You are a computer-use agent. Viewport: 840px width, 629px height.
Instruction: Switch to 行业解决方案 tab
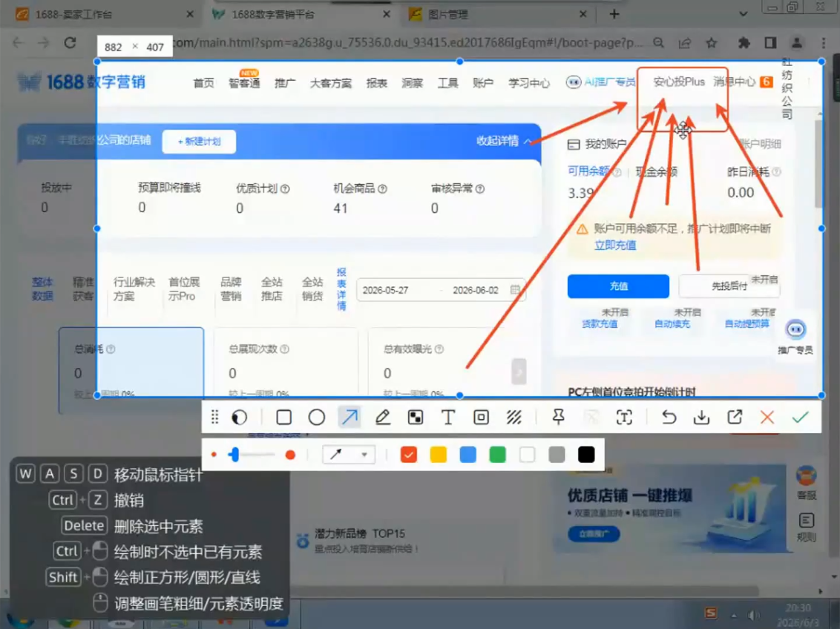[134, 289]
